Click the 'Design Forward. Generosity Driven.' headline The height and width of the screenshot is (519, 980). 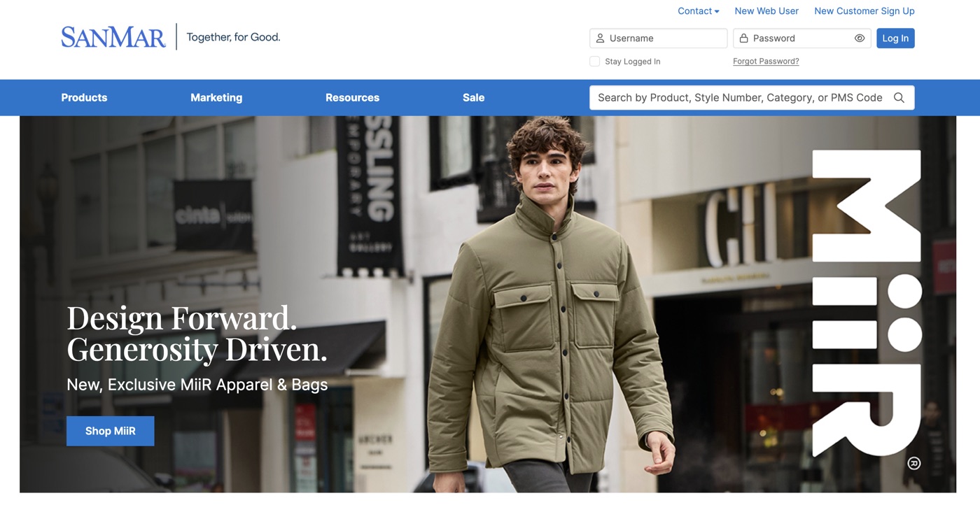coord(197,334)
